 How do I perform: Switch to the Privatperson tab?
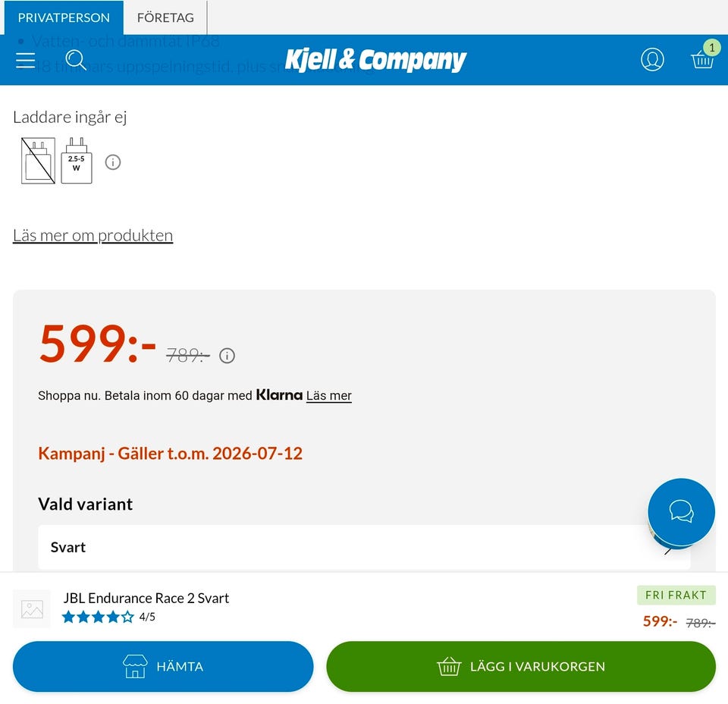pyautogui.click(x=64, y=17)
